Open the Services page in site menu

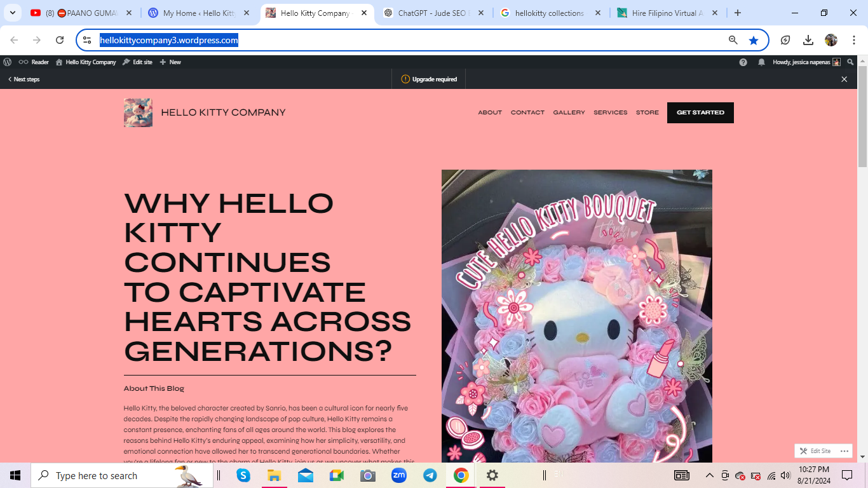point(611,112)
